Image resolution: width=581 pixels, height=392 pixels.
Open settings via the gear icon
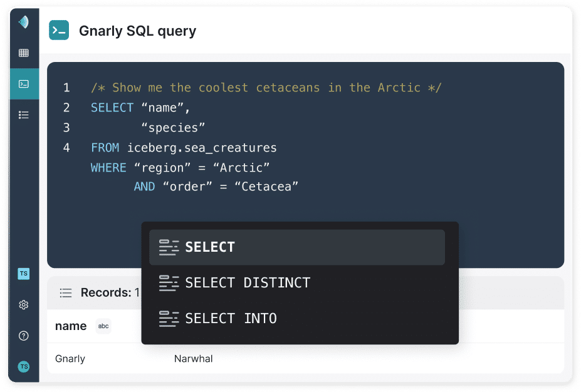(24, 305)
